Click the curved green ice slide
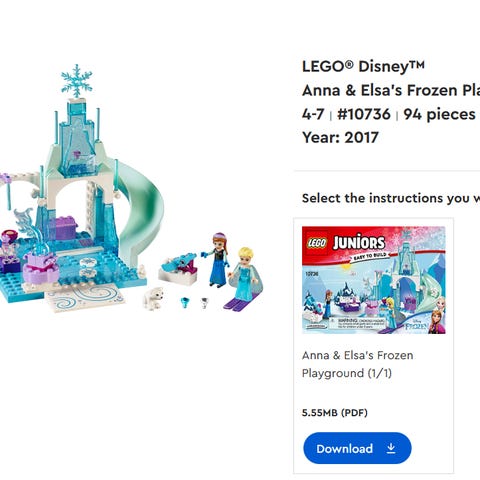Image resolution: width=480 pixels, height=480 pixels. point(141,213)
